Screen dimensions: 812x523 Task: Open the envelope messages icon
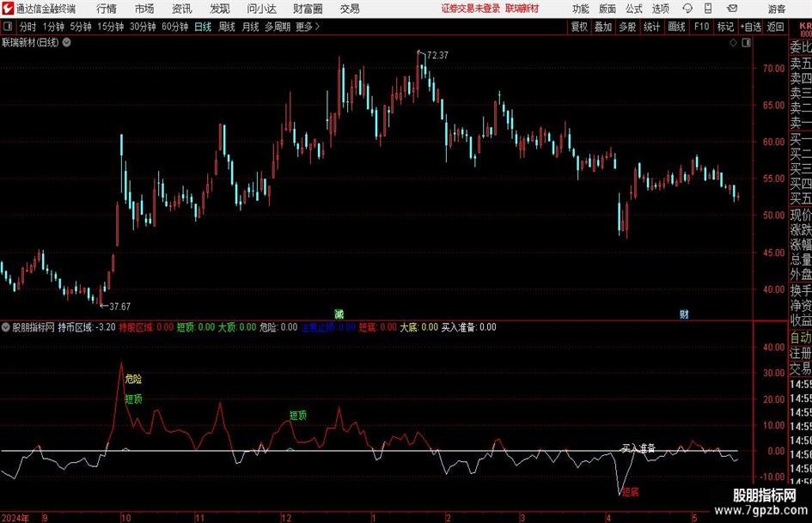[732, 9]
